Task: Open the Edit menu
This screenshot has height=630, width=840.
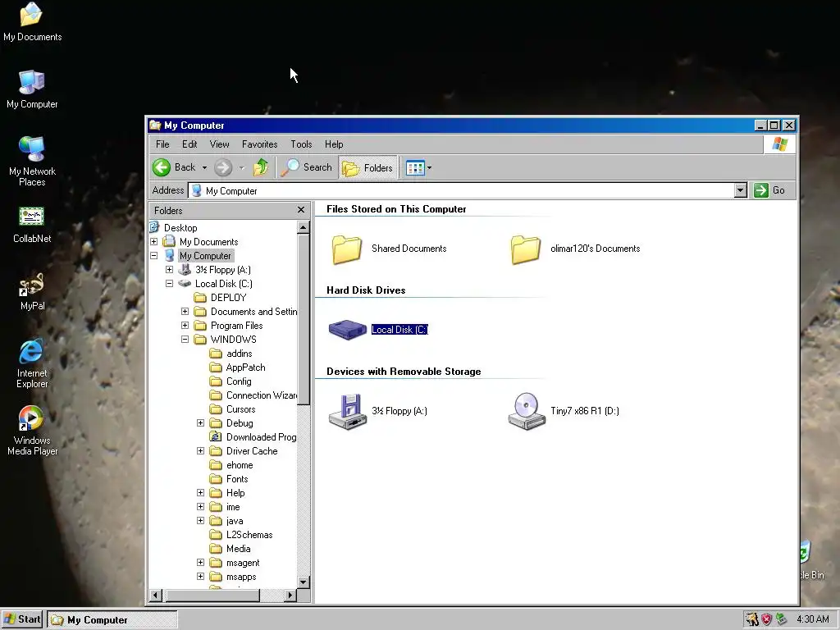Action: pyautogui.click(x=189, y=144)
